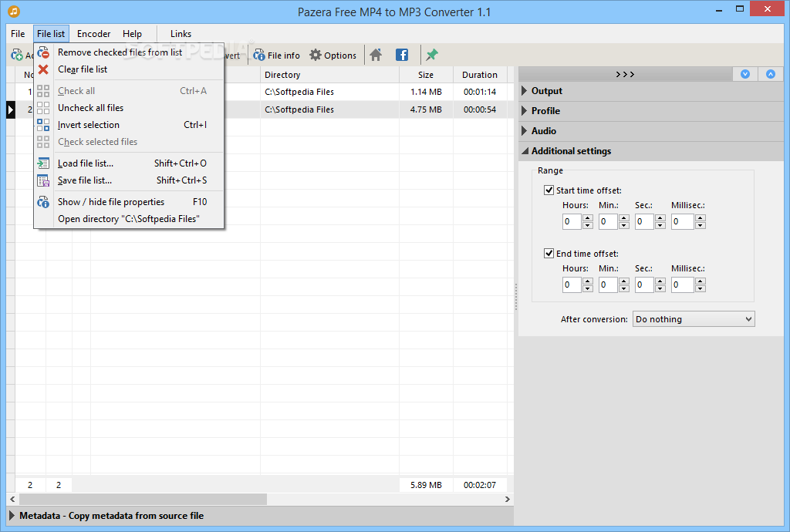Click the Directory column header

(329, 75)
